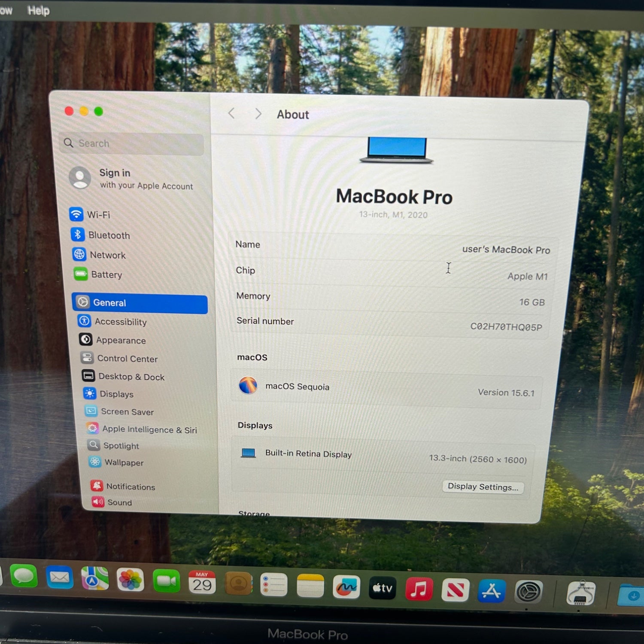
Task: Click the Version 15.6.1 text
Action: 506,392
